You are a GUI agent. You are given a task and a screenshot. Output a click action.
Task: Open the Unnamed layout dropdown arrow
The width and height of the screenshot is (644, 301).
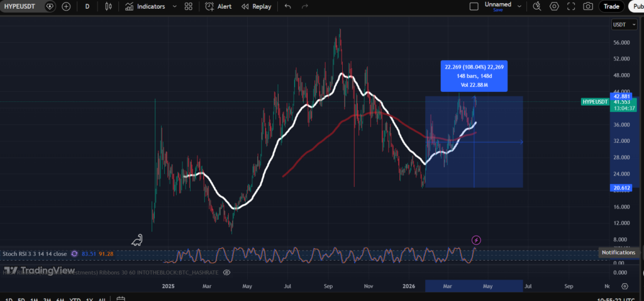point(519,6)
